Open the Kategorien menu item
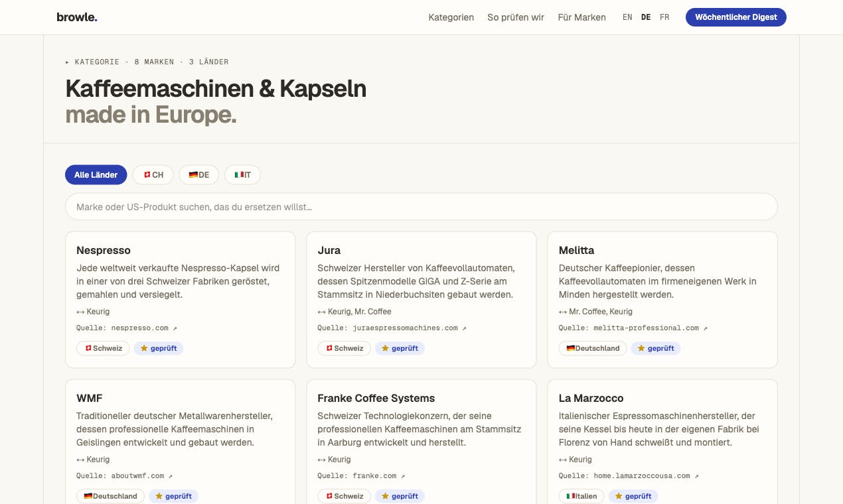 point(451,17)
